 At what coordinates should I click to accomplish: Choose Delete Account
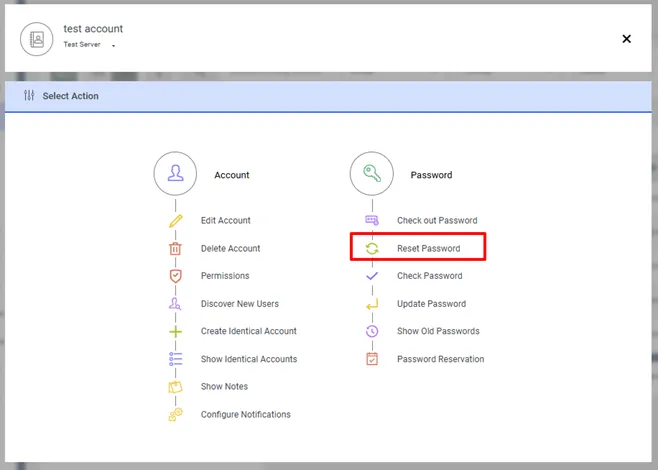[230, 248]
